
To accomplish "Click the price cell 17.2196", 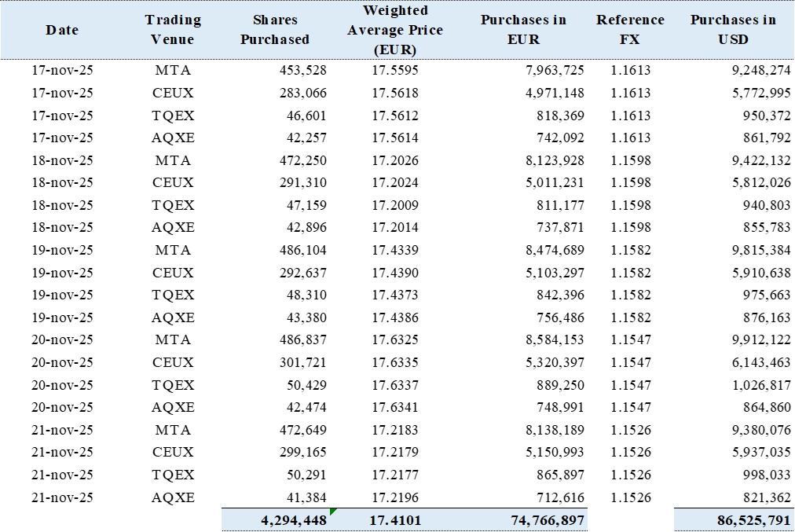I will [396, 497].
